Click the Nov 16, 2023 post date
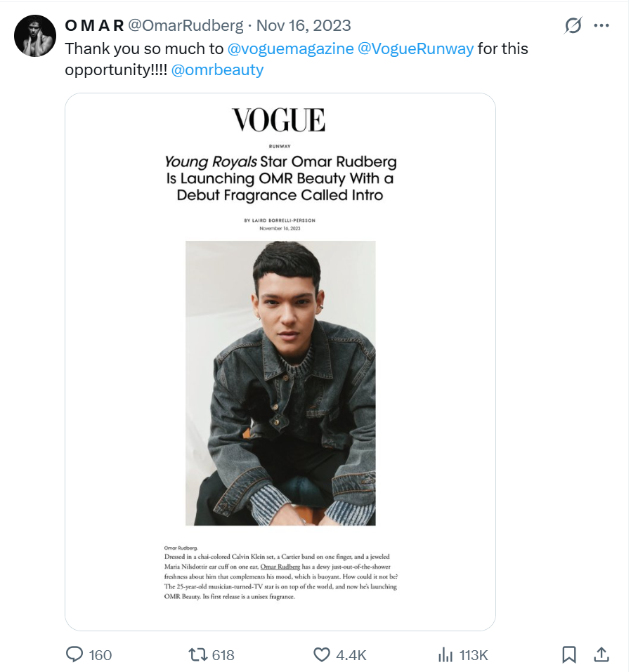The width and height of the screenshot is (631, 672). tap(304, 26)
